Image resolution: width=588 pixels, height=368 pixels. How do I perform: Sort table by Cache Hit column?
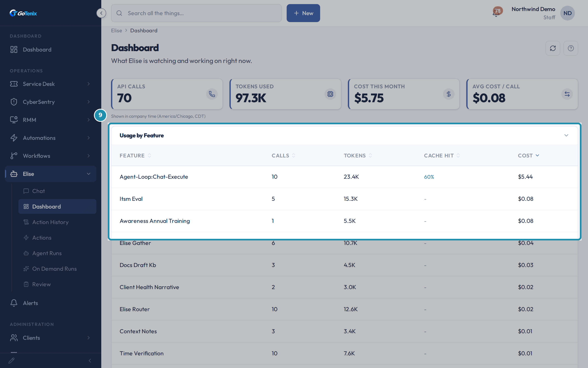pyautogui.click(x=442, y=156)
